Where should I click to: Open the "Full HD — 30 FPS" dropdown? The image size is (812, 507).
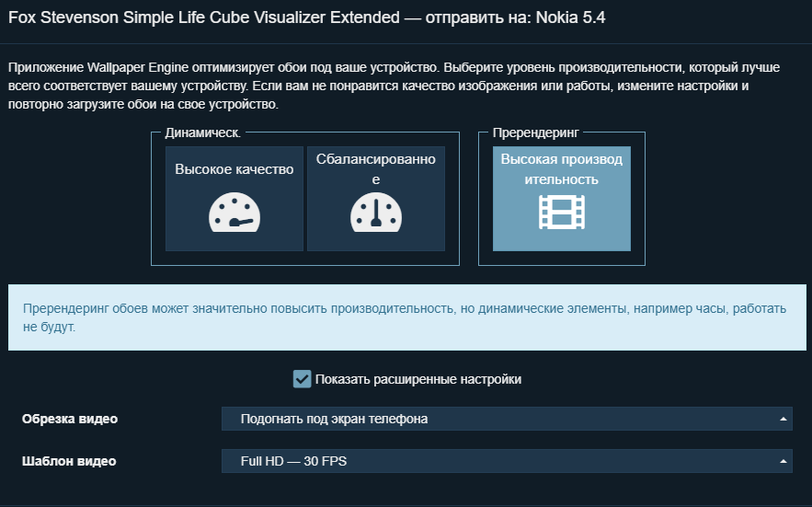click(506, 461)
